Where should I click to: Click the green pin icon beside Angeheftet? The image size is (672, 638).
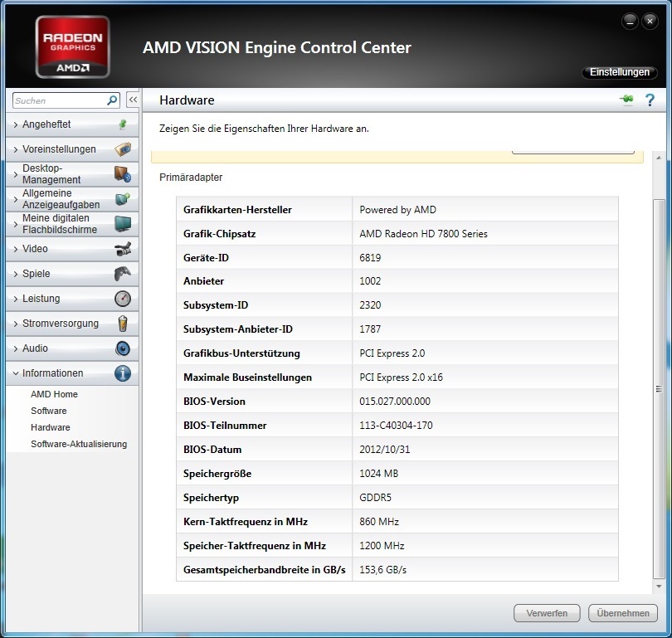(123, 124)
